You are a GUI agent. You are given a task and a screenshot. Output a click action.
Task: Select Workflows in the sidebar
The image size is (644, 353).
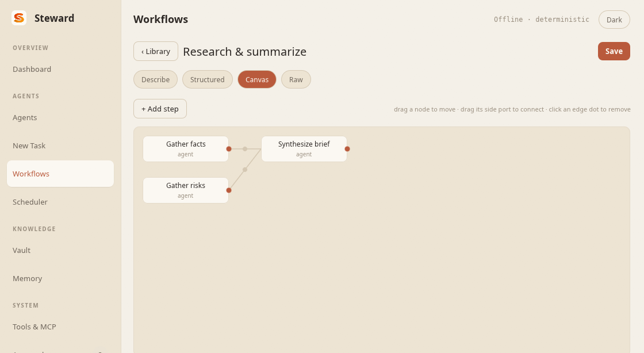pyautogui.click(x=60, y=174)
